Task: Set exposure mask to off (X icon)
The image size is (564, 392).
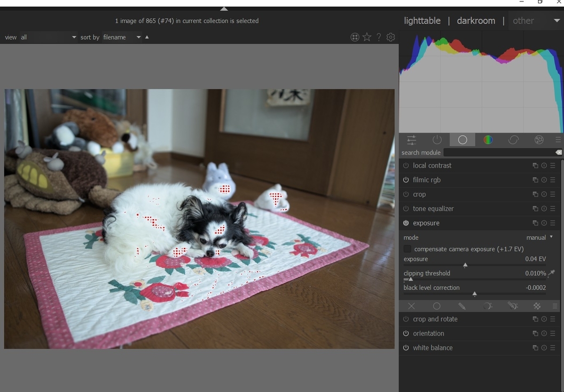Action: coord(411,306)
